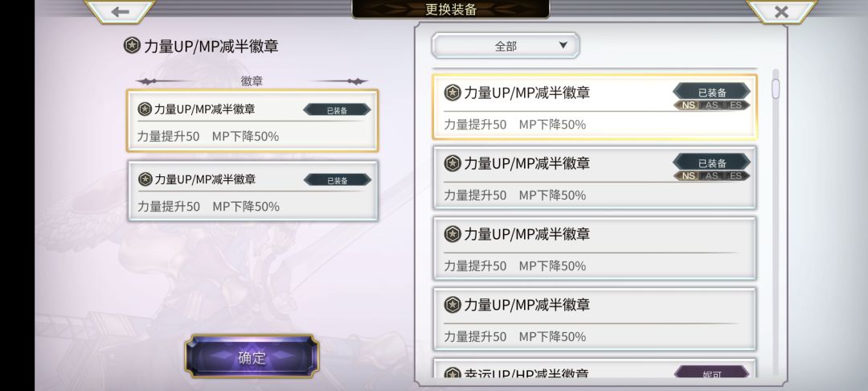This screenshot has height=391, width=868.
Task: Click badge icon in second equipped slot on left
Action: point(145,179)
